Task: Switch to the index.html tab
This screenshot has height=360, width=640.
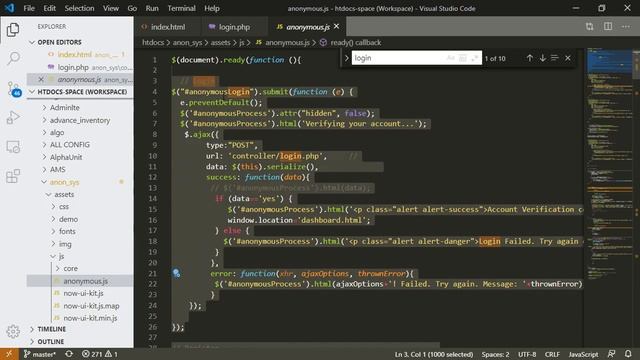Action: tap(167, 27)
